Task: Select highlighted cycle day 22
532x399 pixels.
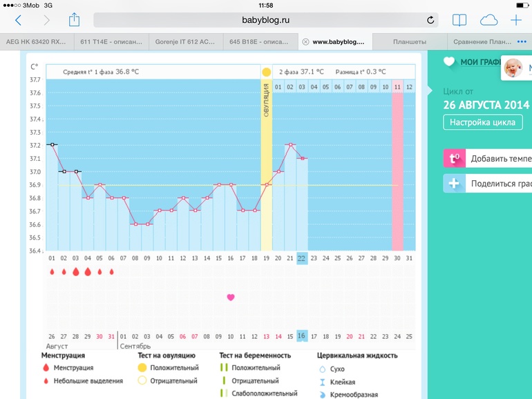Action: point(302,258)
